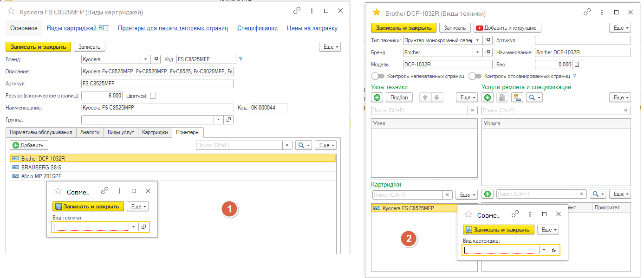Open Еще menu in Узлы техники section
This screenshot has height=278, width=644.
pyautogui.click(x=467, y=97)
